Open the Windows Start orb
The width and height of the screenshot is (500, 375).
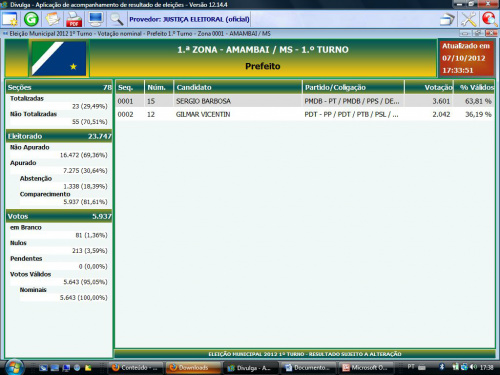click(15, 367)
